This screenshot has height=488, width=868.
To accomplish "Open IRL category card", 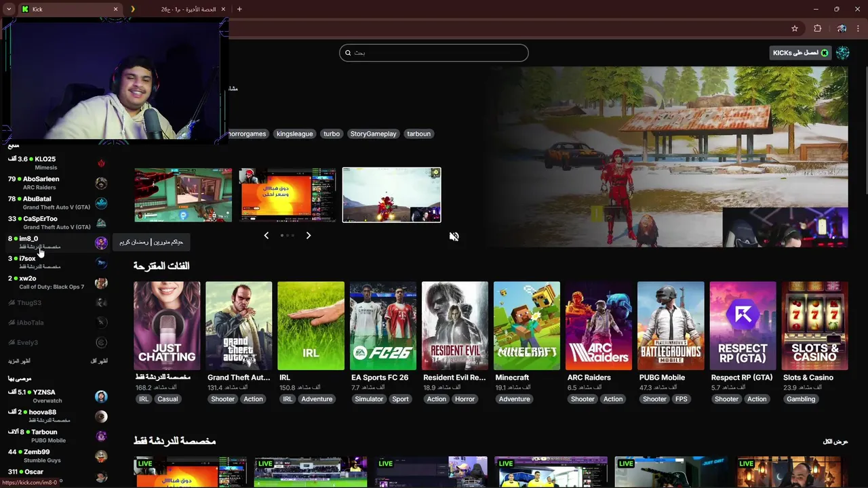I will pyautogui.click(x=311, y=326).
